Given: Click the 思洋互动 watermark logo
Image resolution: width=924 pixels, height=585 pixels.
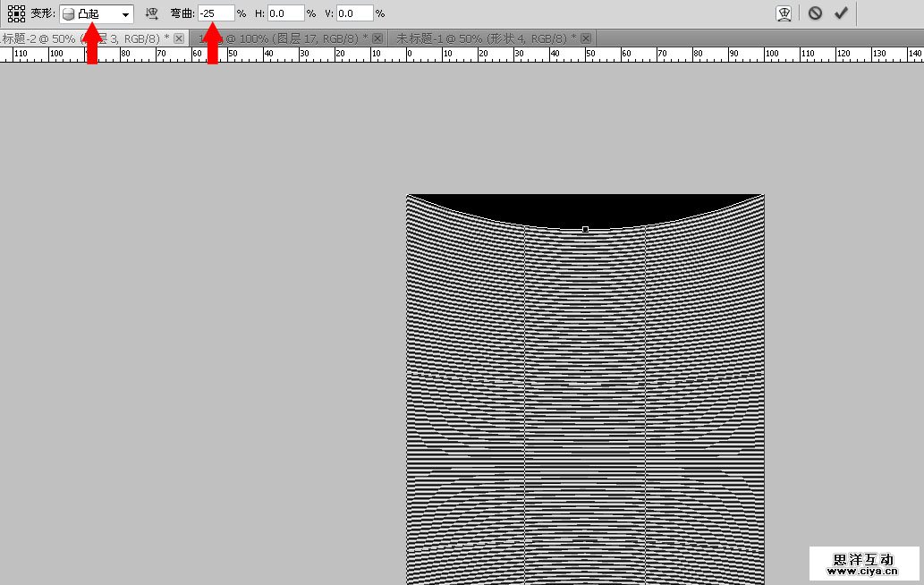Looking at the screenshot, I should (x=864, y=564).
